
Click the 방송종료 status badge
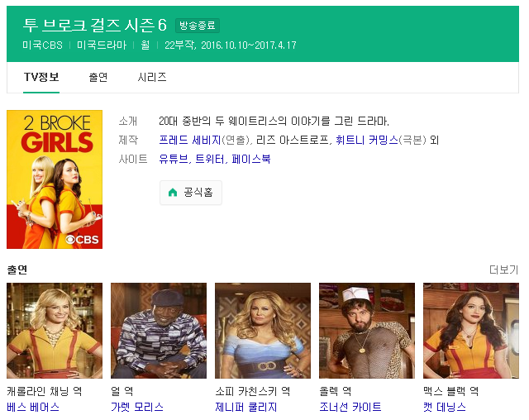[x=198, y=26]
